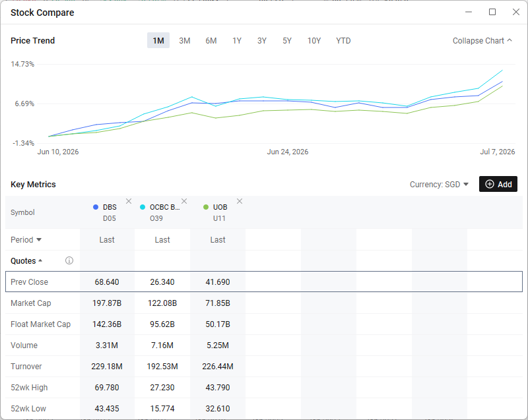
Task: Click UOB 52wk Low 32.610
Action: pos(218,409)
